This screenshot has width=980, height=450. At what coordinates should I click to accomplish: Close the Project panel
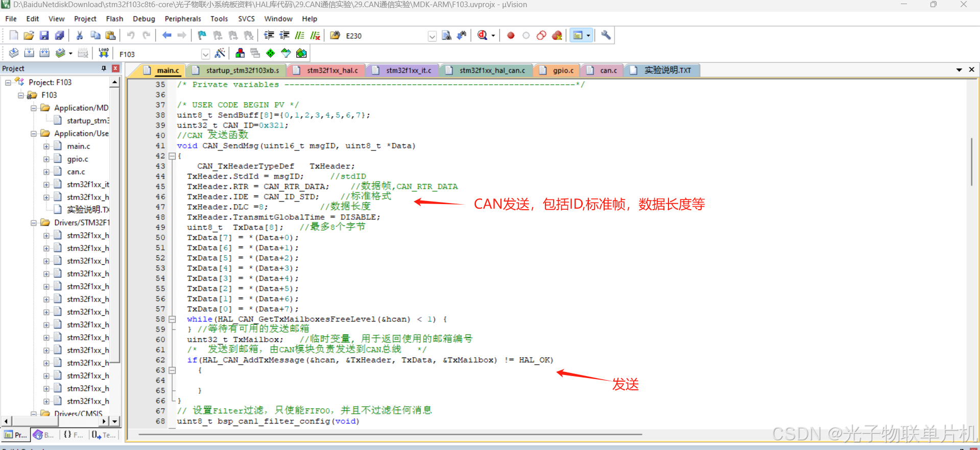(115, 68)
